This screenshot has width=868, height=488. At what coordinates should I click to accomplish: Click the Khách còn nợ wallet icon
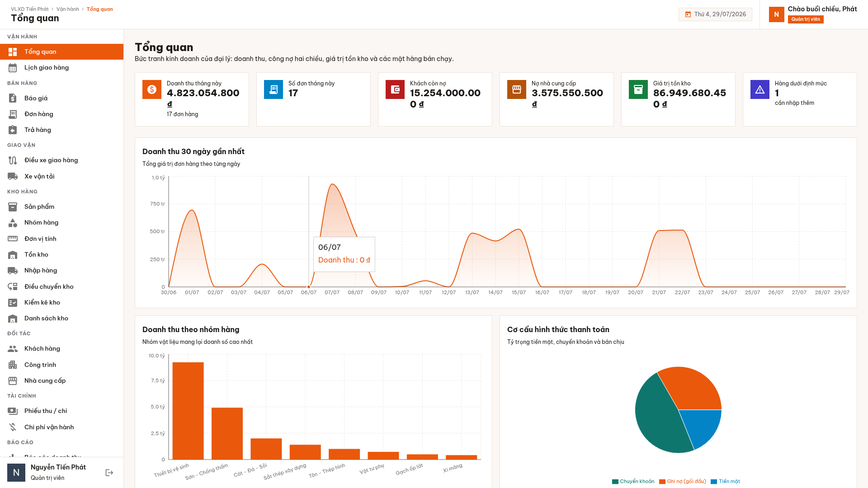(395, 89)
